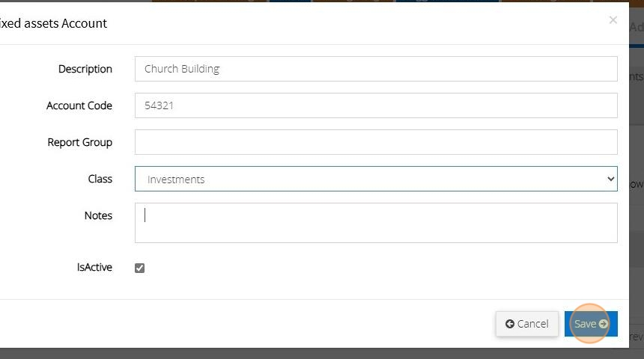
Task: Focus the empty Report Group field
Action: click(375, 142)
